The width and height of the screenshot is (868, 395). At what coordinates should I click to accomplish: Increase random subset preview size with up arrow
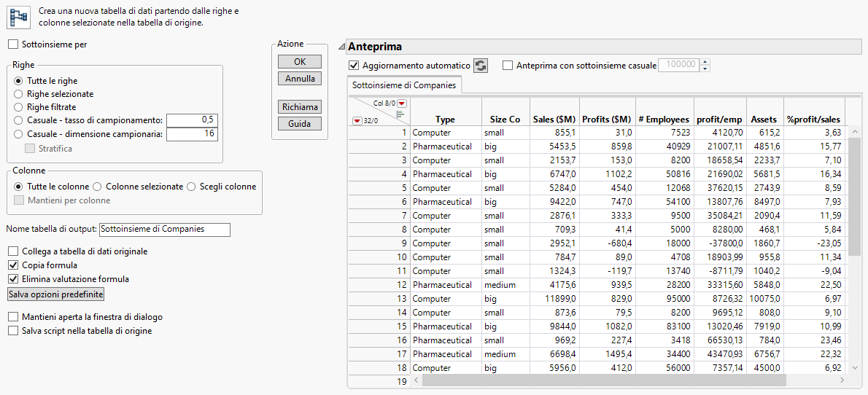click(x=705, y=62)
